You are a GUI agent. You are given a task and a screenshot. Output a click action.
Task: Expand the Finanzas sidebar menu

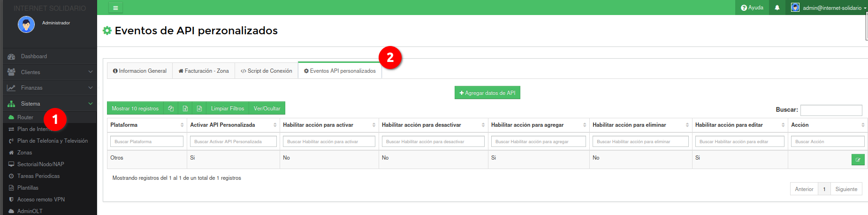pyautogui.click(x=49, y=88)
